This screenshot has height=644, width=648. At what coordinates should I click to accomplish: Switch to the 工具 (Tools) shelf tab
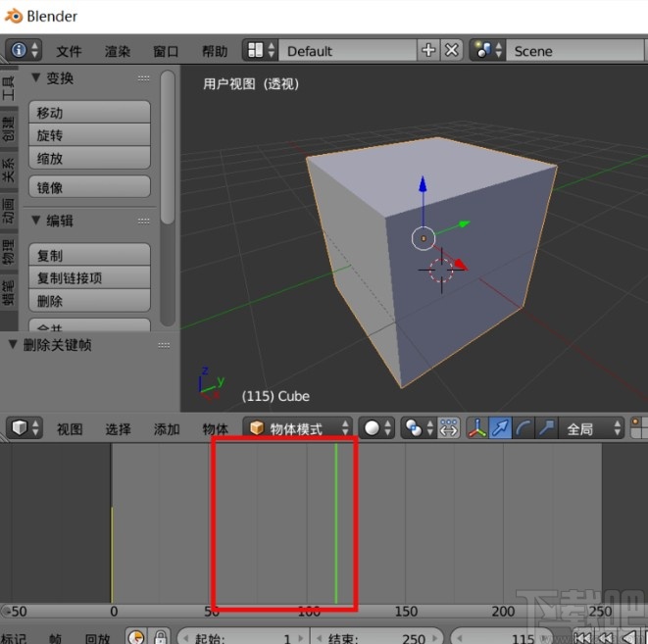9,86
